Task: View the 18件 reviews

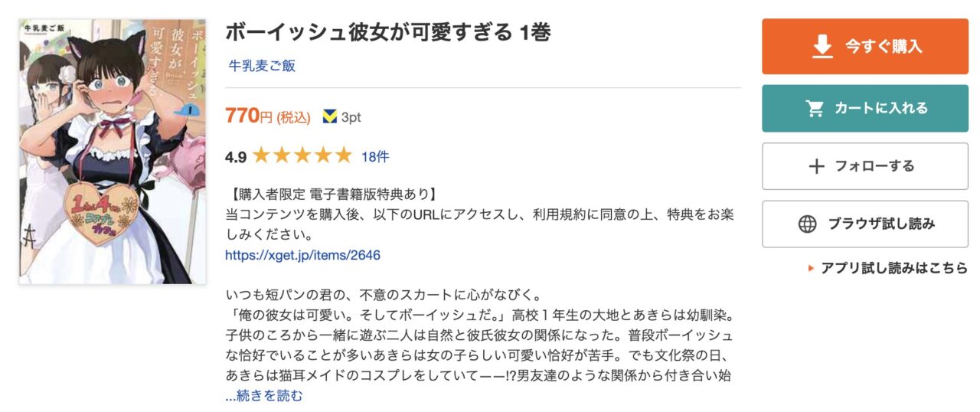Action: (x=374, y=157)
